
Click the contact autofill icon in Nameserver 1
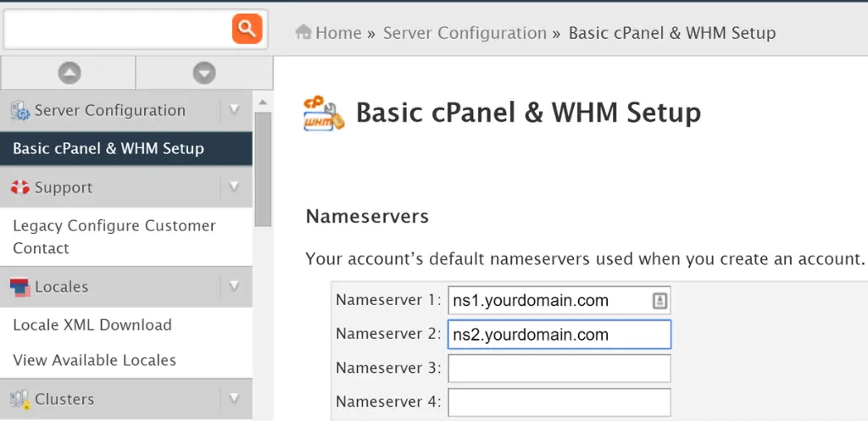pyautogui.click(x=659, y=301)
